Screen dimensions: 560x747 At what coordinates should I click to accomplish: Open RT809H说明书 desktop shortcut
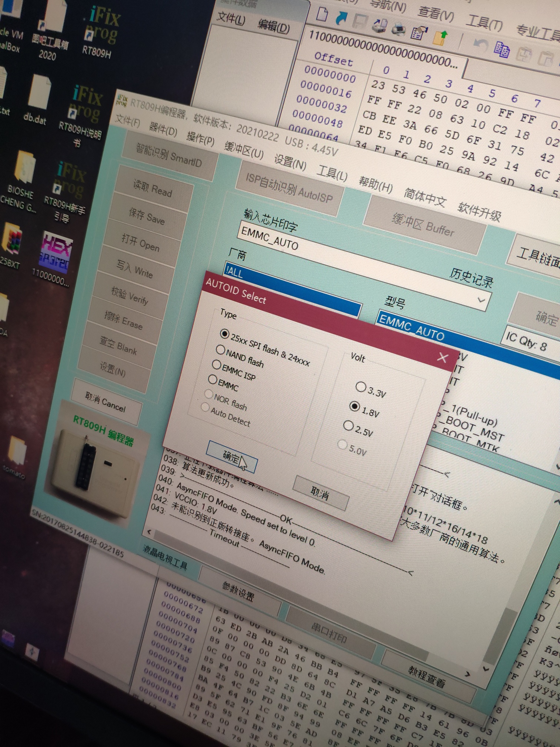(82, 115)
